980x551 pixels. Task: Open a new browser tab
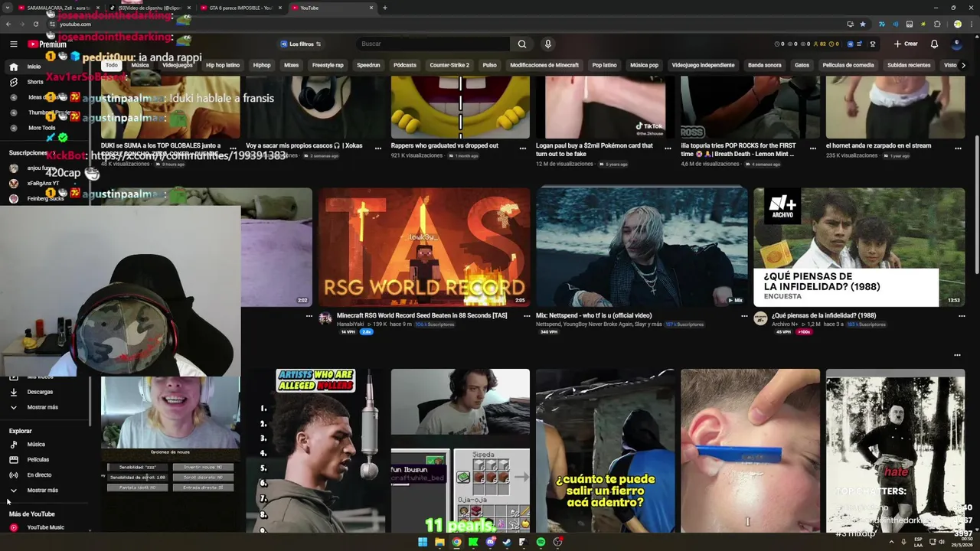pyautogui.click(x=384, y=8)
